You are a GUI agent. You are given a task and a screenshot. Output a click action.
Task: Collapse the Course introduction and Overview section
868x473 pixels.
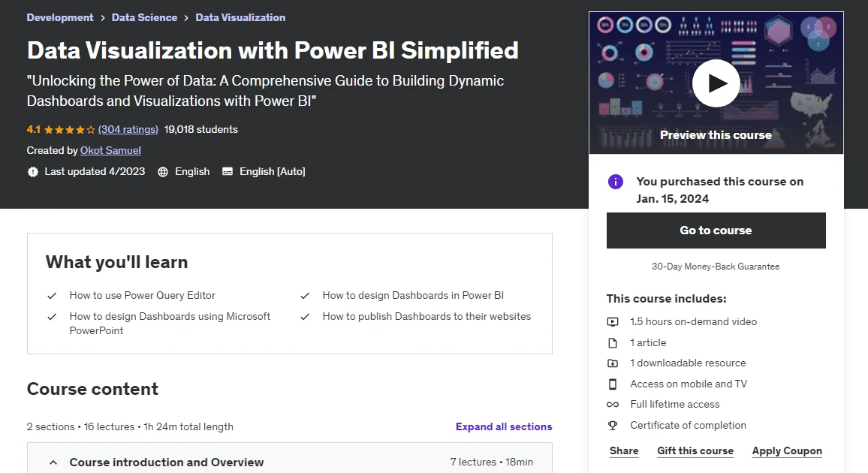point(53,462)
